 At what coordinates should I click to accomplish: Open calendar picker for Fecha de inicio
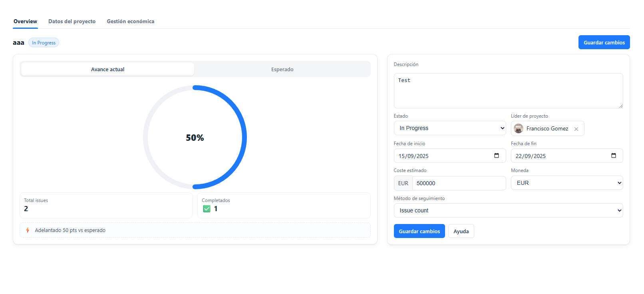pyautogui.click(x=497, y=156)
